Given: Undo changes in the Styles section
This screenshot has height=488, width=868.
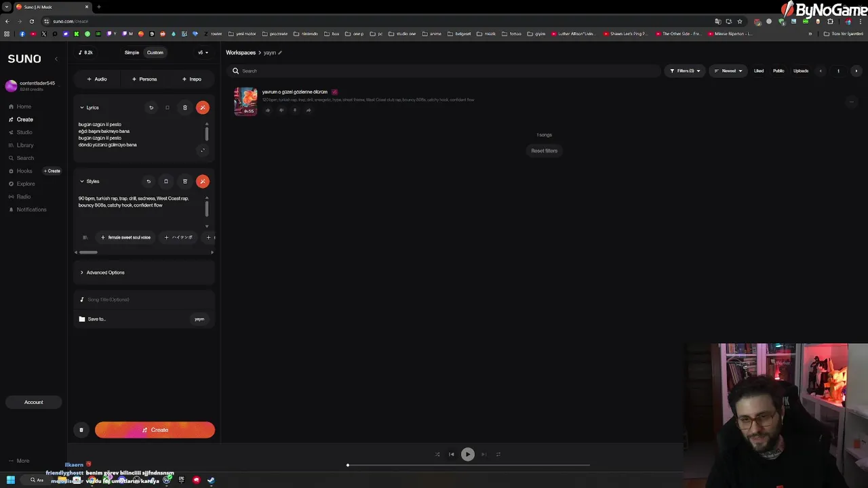Looking at the screenshot, I should point(149,181).
